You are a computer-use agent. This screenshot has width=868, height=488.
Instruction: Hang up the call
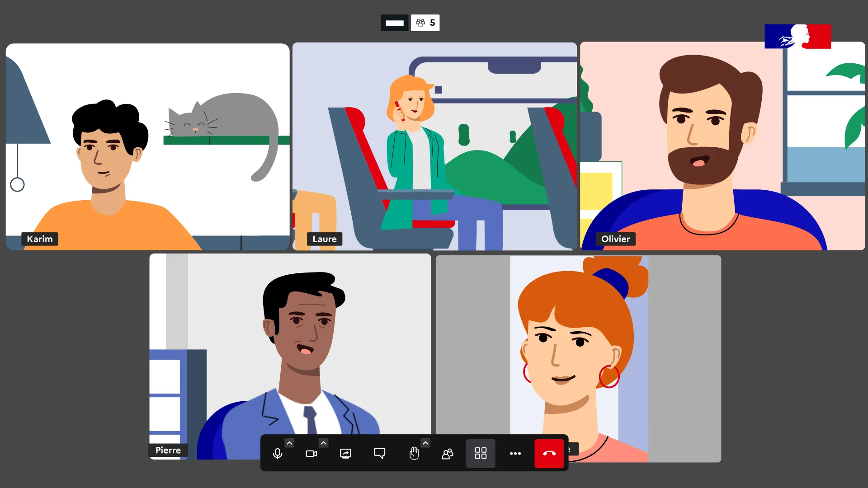[549, 453]
